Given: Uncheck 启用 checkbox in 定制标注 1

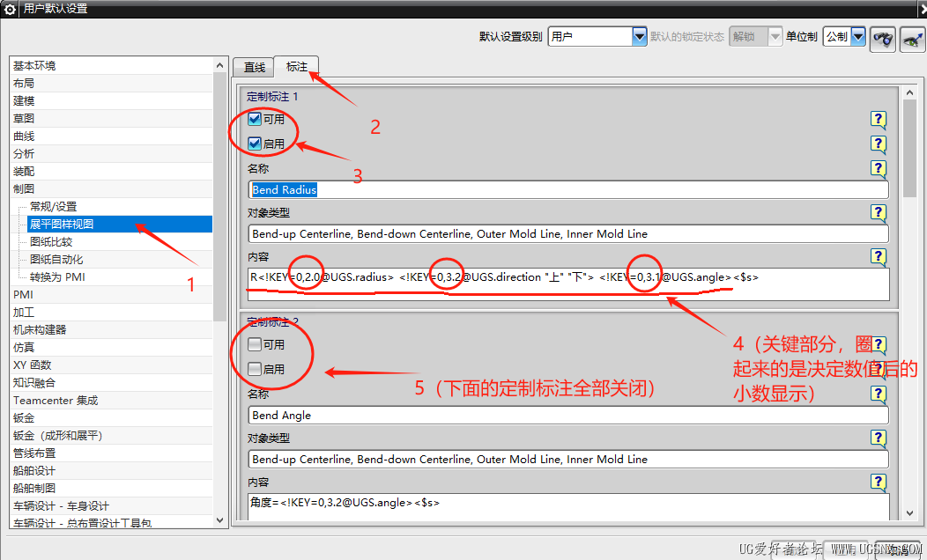Looking at the screenshot, I should click(255, 144).
